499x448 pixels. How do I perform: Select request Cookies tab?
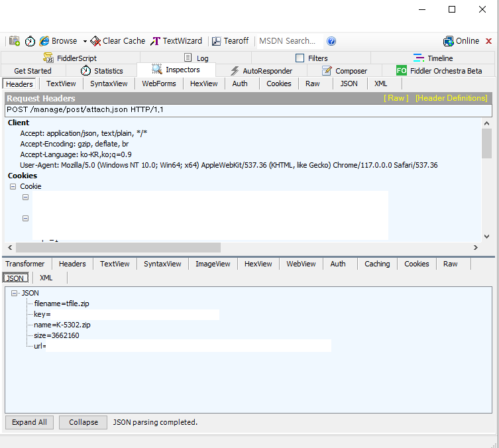tap(279, 84)
